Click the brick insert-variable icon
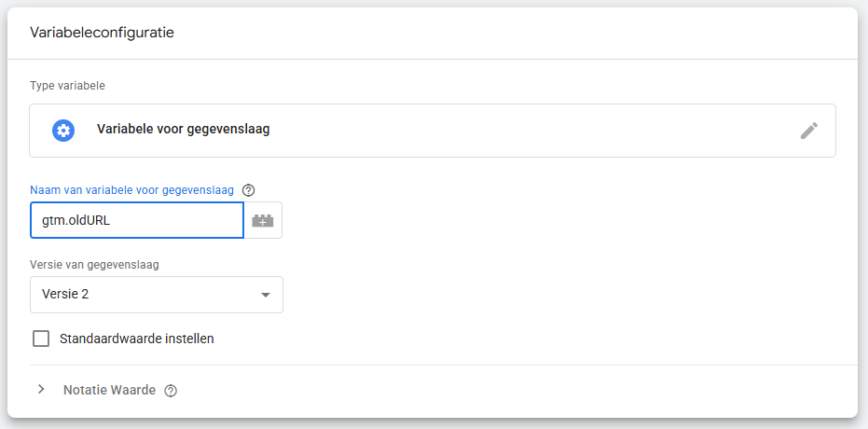The image size is (868, 429). [x=263, y=221]
